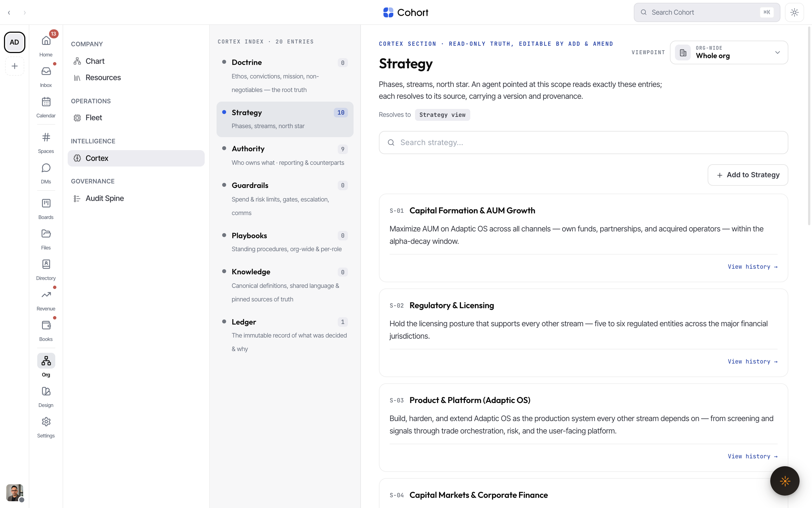Select the Authority index entry
Viewport: 812px width, 508px height.
tap(285, 156)
